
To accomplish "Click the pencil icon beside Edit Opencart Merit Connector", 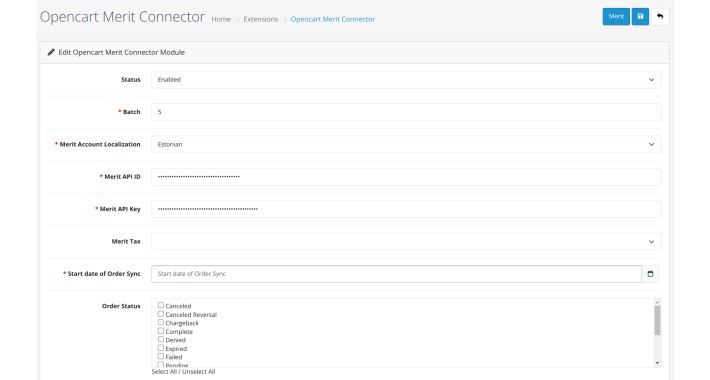I will 51,53.
